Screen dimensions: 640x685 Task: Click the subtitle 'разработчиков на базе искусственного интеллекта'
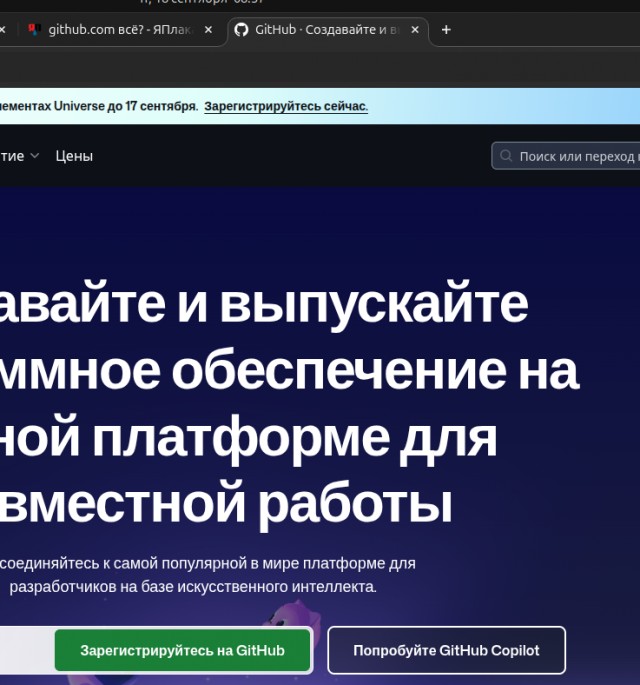pyautogui.click(x=193, y=586)
